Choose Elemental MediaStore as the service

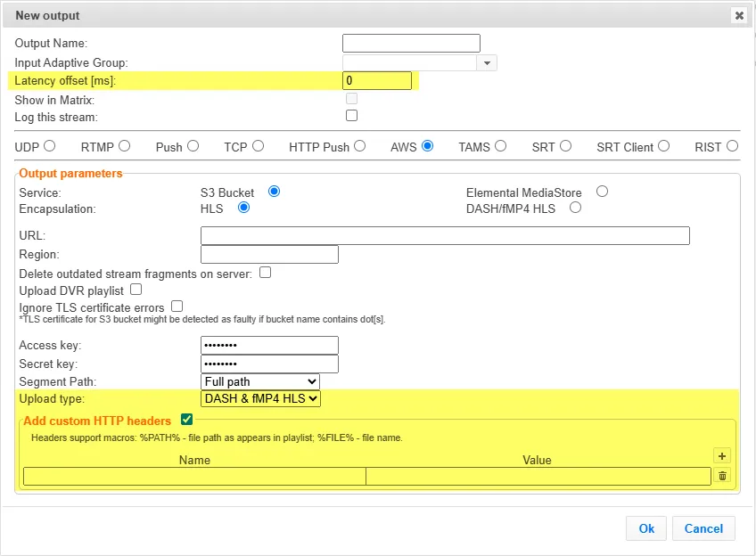pos(602,192)
